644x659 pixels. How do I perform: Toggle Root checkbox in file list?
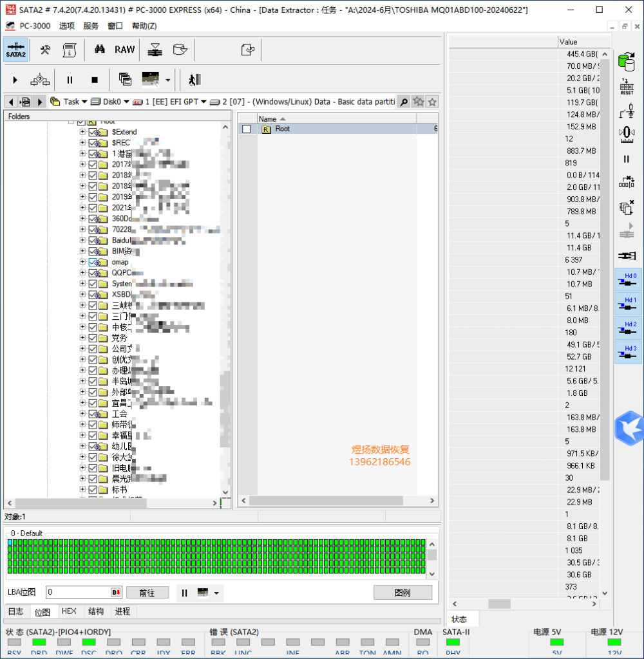point(247,129)
